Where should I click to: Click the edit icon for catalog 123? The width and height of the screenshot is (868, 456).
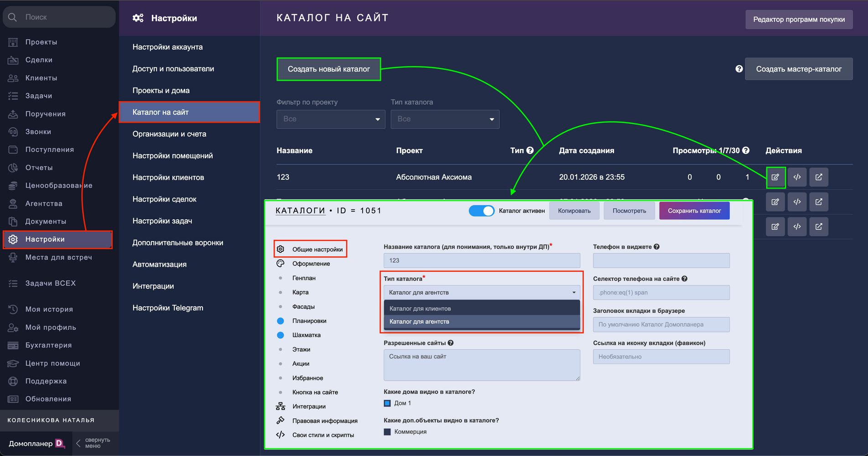point(775,177)
